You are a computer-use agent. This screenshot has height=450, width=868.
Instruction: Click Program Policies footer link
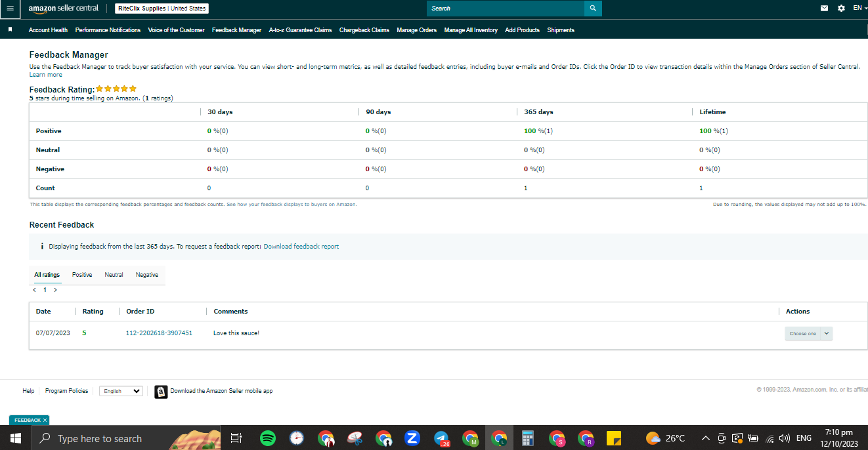(66, 391)
